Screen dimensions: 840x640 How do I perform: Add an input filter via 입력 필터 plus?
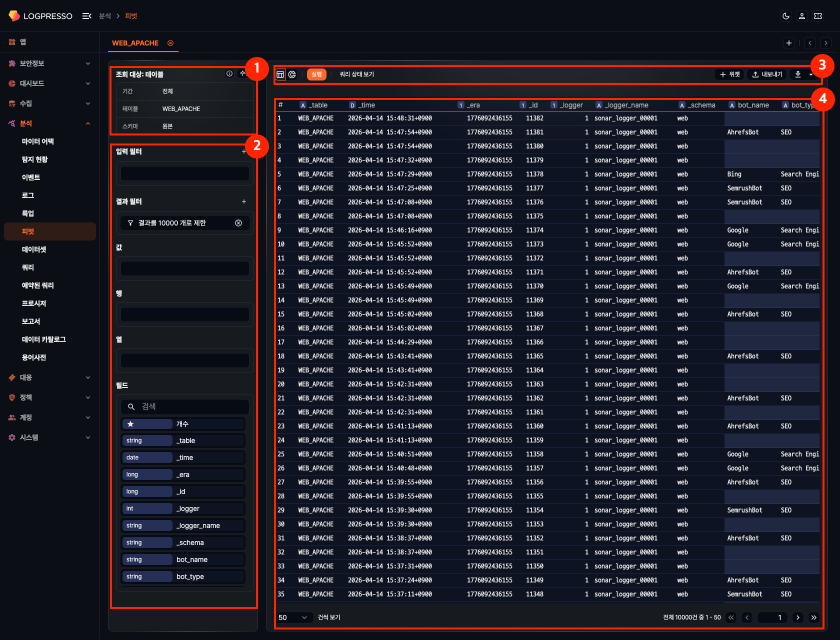(243, 151)
